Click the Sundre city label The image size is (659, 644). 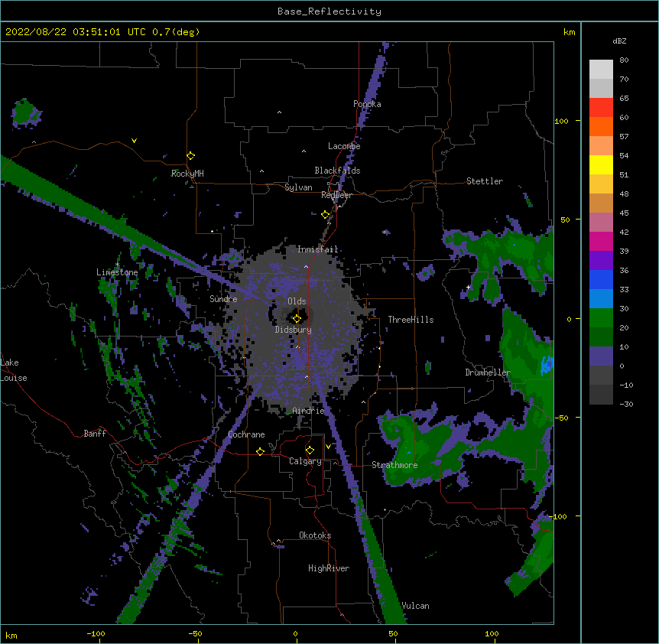[x=223, y=299]
